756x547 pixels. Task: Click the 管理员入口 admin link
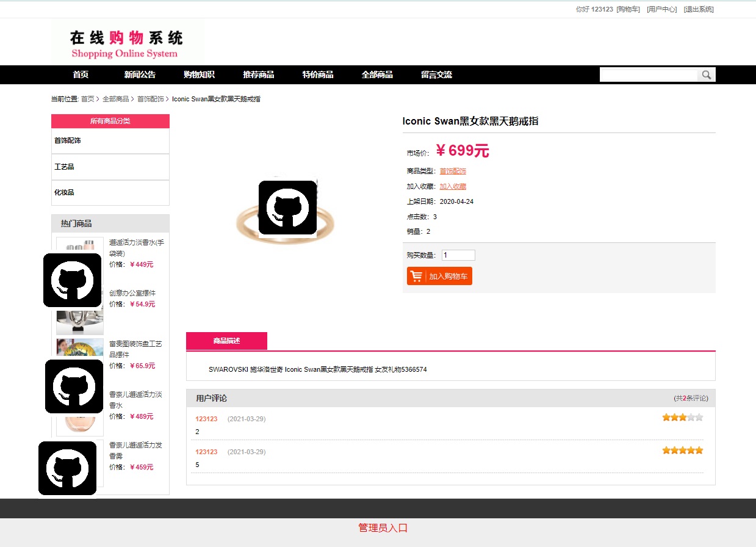coord(383,527)
